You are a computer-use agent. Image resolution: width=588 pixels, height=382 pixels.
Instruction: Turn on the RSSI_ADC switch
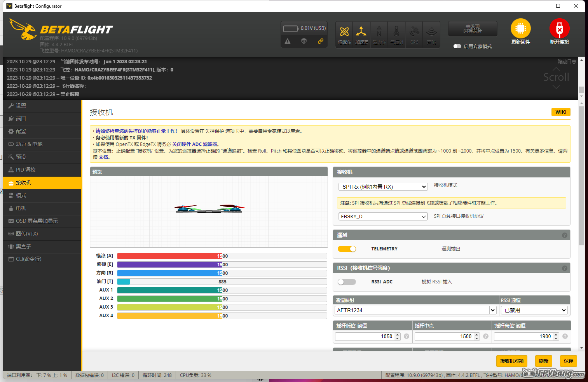pos(347,282)
